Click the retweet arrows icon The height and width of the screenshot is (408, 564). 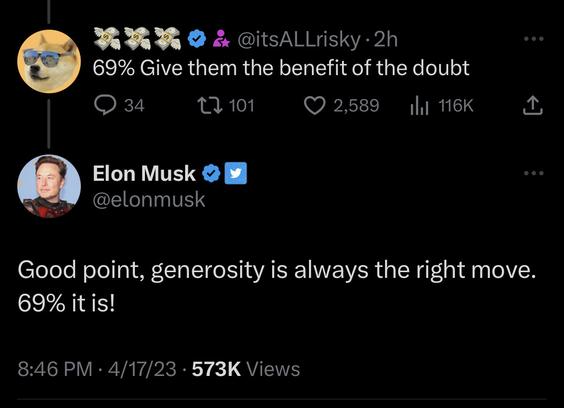210,105
